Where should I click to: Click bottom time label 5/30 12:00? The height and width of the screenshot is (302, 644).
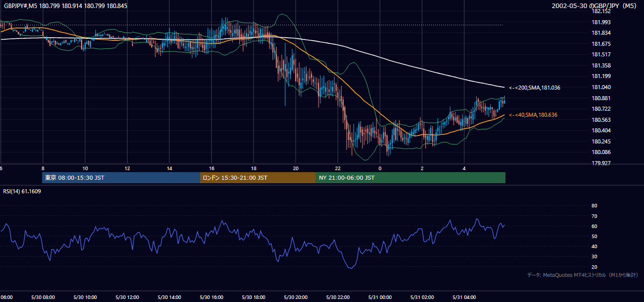pos(127,297)
